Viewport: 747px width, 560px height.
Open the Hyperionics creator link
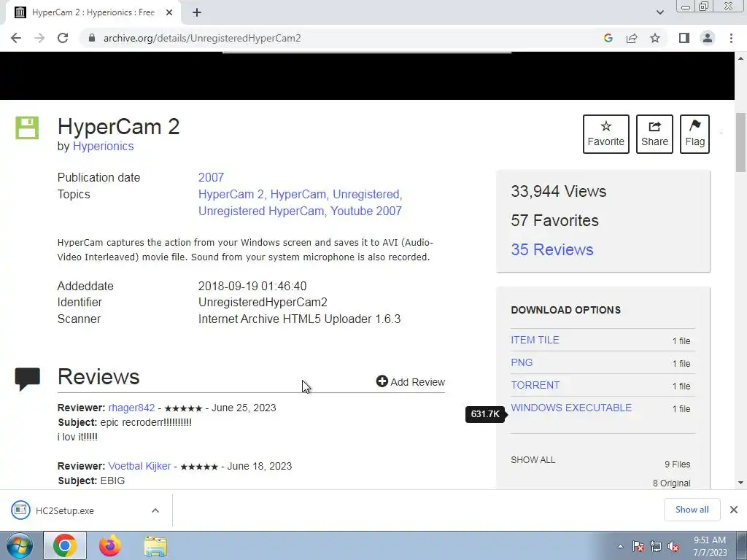[103, 146]
